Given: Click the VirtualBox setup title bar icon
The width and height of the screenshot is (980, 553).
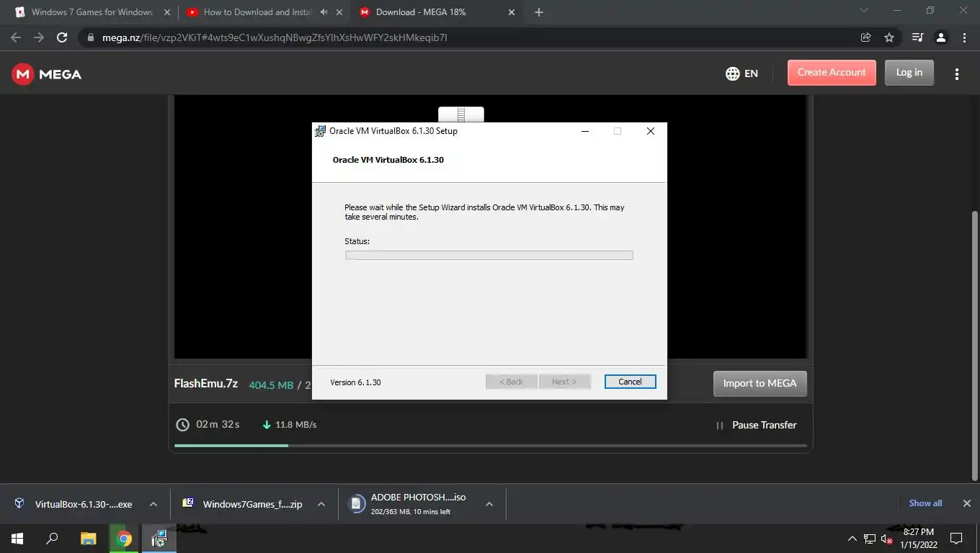Looking at the screenshot, I should (321, 131).
